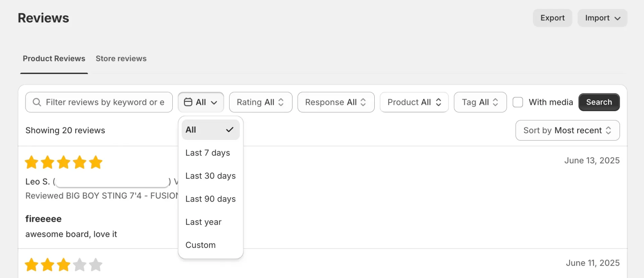Click the Reviews page heading

pyautogui.click(x=44, y=18)
